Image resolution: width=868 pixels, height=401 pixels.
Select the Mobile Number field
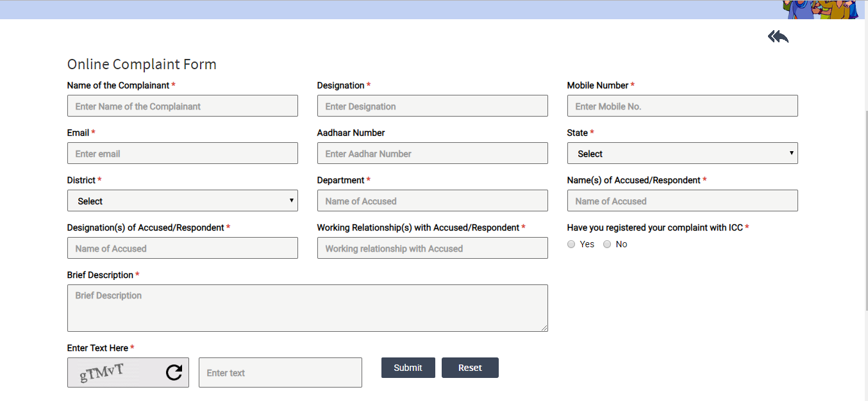[x=682, y=106]
